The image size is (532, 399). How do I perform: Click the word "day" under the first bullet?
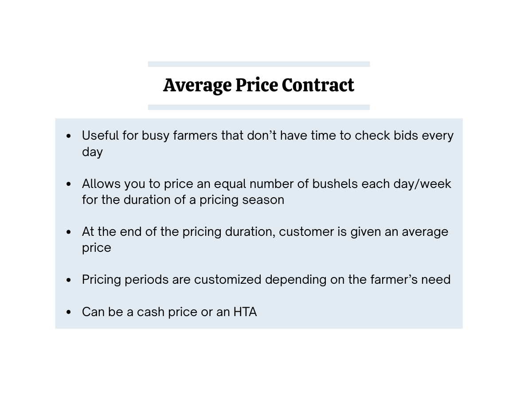click(x=92, y=152)
